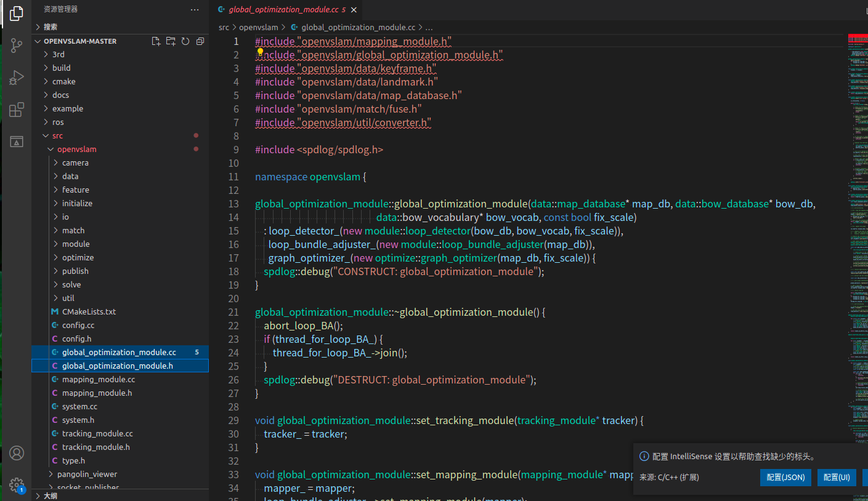868x501 pixels.
Task: Click the code minimap on the right
Action: (856, 185)
